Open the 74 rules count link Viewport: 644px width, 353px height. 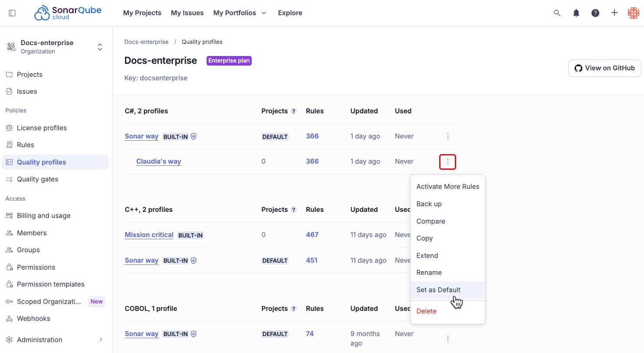pos(310,334)
